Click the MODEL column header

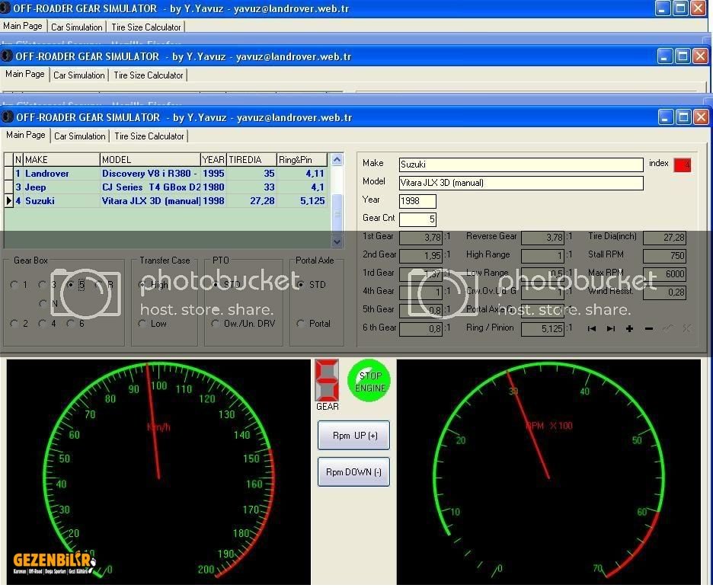(x=151, y=160)
